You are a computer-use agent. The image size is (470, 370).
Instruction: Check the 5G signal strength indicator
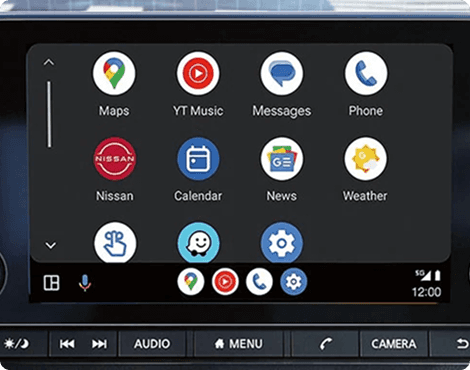pos(423,275)
